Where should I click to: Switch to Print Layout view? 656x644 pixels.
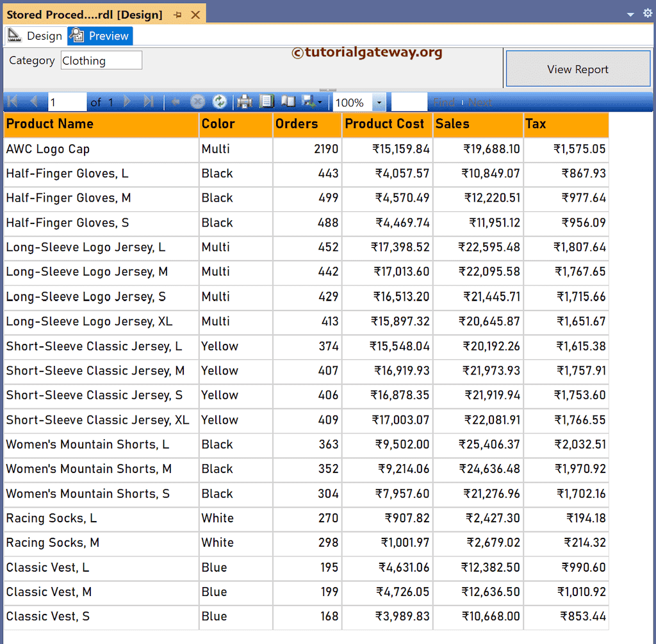click(x=266, y=101)
